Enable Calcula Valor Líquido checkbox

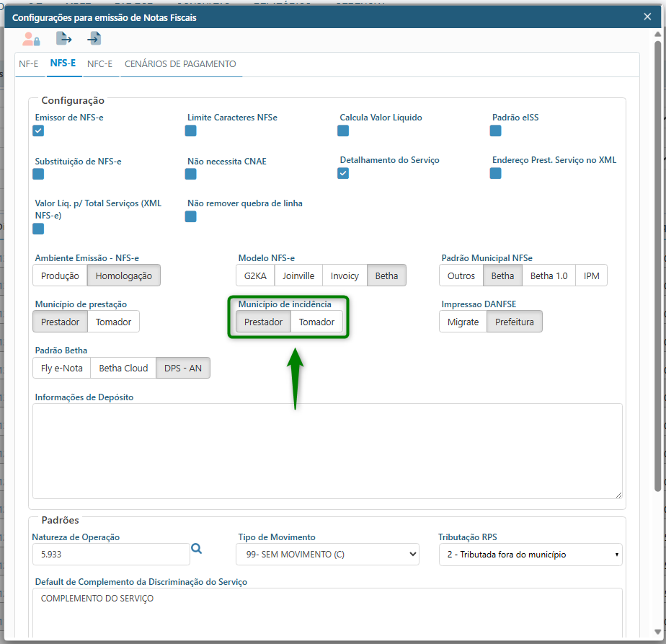click(343, 131)
